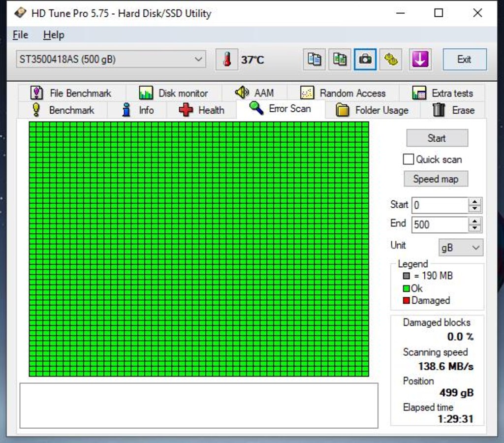Click the purple download arrow icon
The width and height of the screenshot is (504, 443).
(x=420, y=60)
